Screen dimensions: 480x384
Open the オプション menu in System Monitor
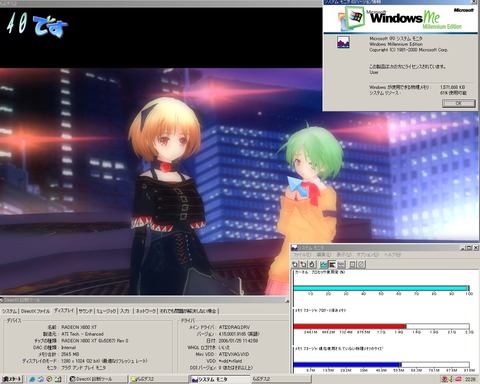click(367, 255)
